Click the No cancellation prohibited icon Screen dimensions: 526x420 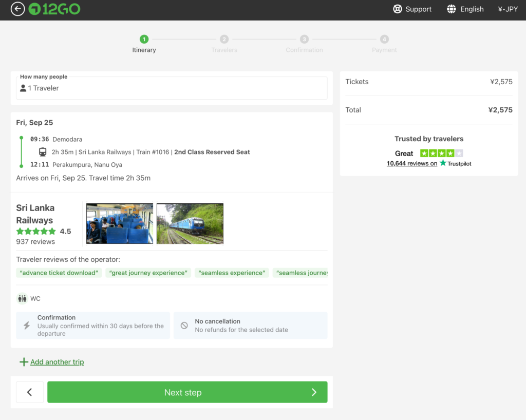184,326
